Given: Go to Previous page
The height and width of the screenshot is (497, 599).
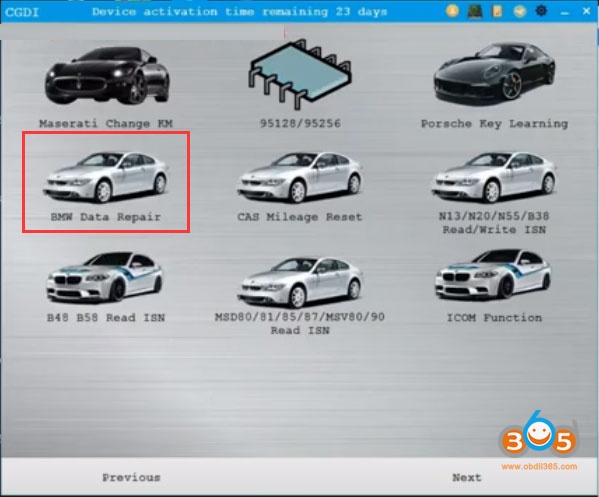Looking at the screenshot, I should pos(131,478).
